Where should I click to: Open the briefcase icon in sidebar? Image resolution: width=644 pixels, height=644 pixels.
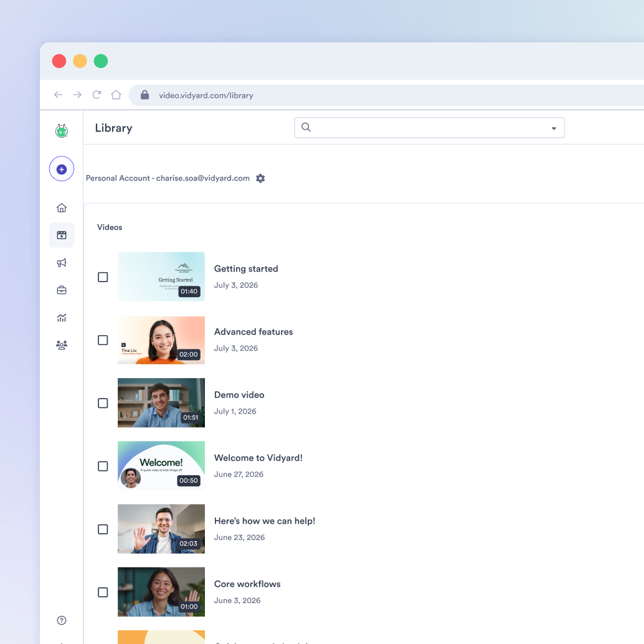pyautogui.click(x=62, y=290)
